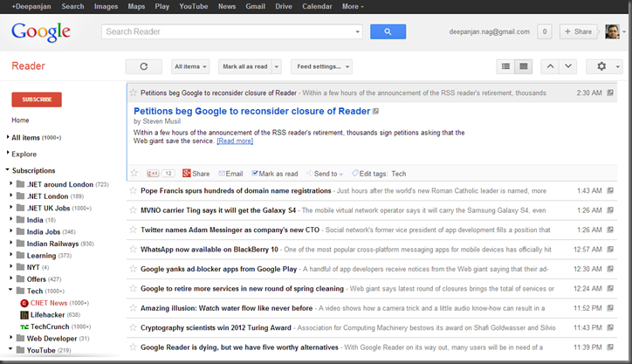Share the article via Google+ Share icon
The width and height of the screenshot is (632, 364).
coord(196,174)
